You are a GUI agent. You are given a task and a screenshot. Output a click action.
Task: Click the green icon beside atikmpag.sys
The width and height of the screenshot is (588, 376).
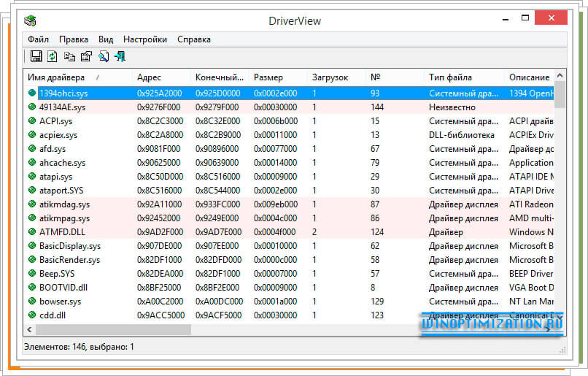click(32, 218)
